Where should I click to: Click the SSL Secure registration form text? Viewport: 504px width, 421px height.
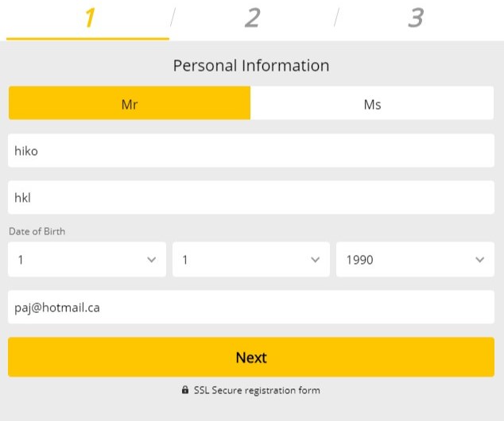coord(257,390)
